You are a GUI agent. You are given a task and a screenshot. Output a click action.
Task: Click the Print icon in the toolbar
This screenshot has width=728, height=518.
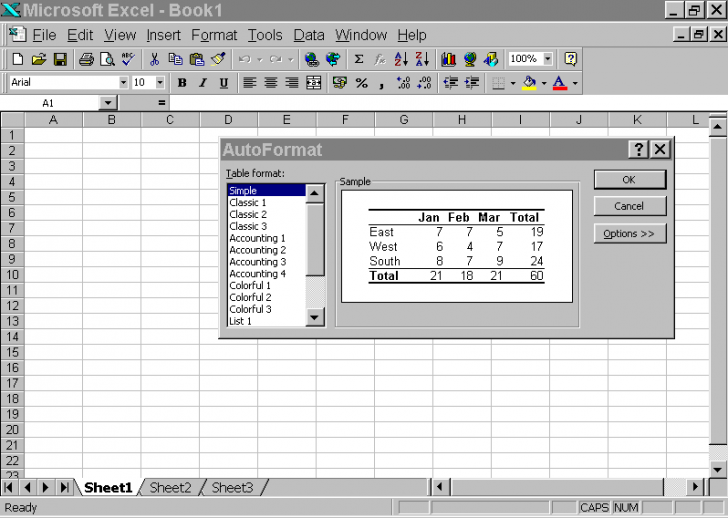coord(86,59)
